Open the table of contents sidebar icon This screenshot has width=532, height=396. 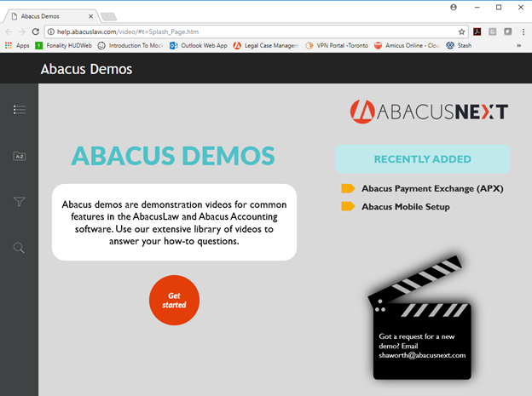[20, 110]
